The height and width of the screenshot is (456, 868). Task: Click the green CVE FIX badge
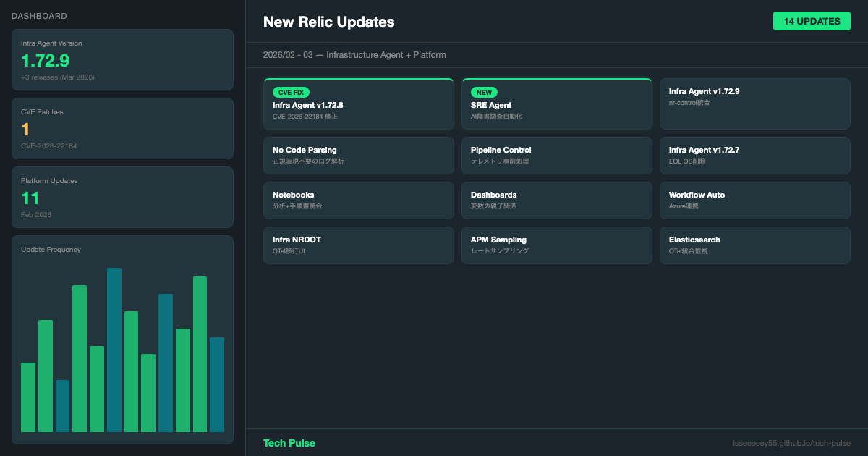[292, 93]
